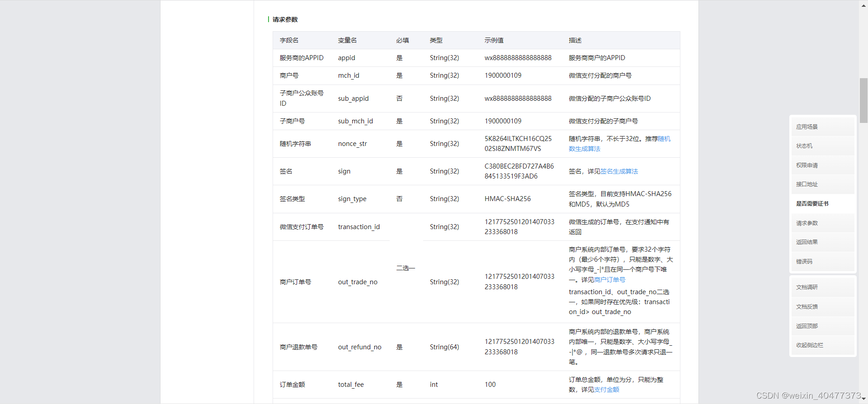
Task: Click the 微信分配的子商户公众账号ID description
Action: coord(609,99)
